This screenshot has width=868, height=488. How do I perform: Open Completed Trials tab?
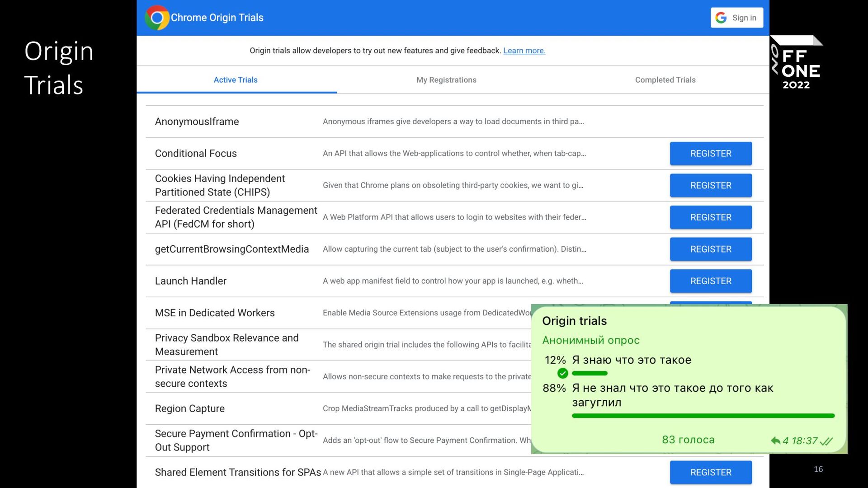pos(665,80)
